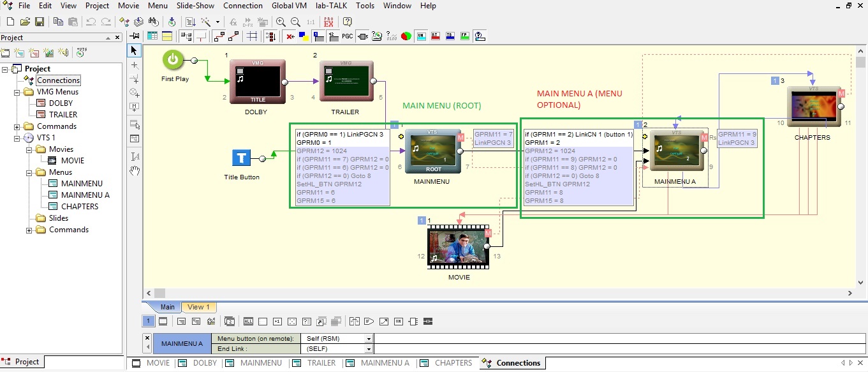Click the zoom in magnifier icon

point(281,22)
